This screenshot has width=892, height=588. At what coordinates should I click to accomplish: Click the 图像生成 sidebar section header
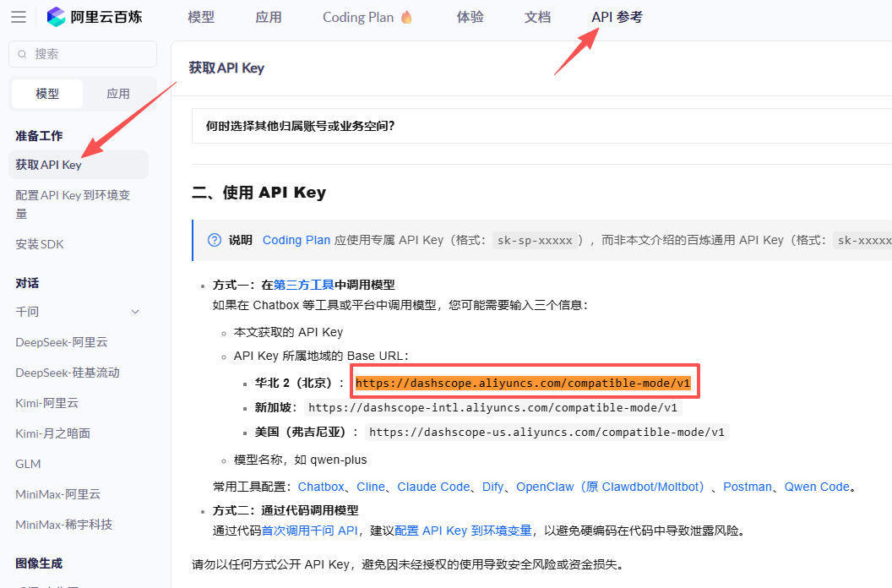tap(39, 563)
